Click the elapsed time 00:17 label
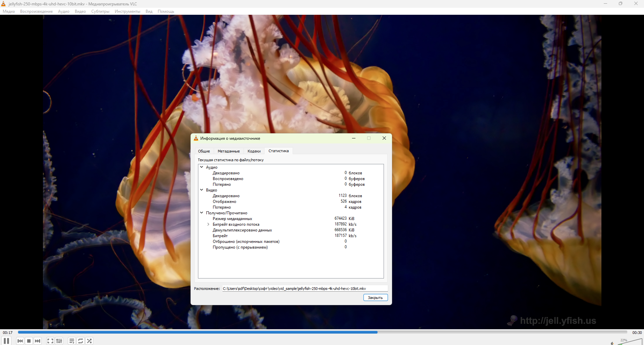Screen dimensions: 644x345 point(8,333)
